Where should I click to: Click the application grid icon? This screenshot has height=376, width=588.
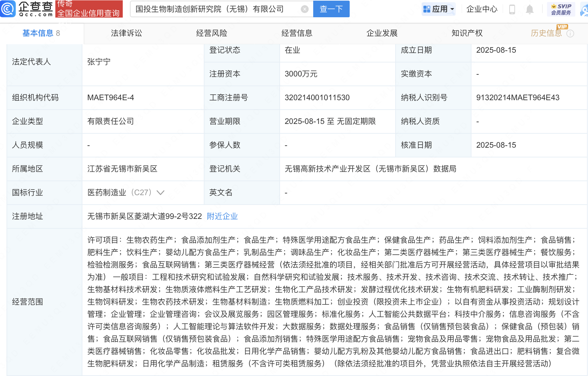coord(427,9)
